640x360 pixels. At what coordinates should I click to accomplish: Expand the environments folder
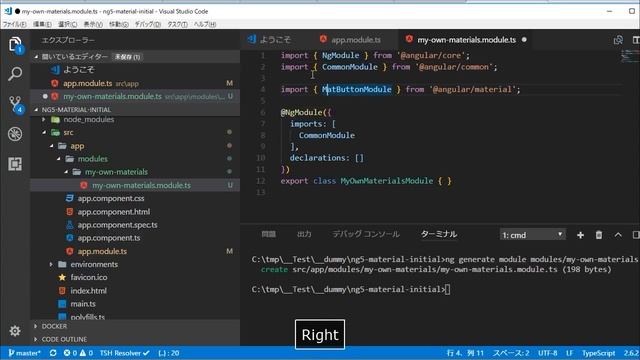pos(51,264)
